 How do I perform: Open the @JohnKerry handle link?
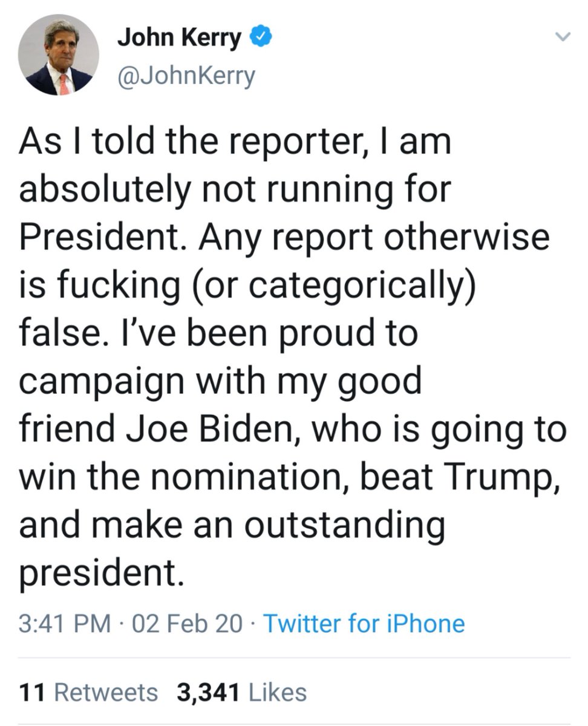(186, 77)
